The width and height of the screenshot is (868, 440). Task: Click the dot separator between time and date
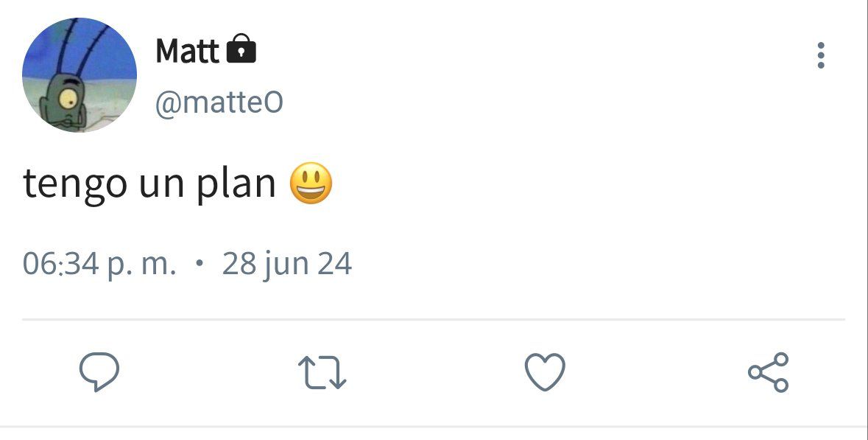[200, 263]
